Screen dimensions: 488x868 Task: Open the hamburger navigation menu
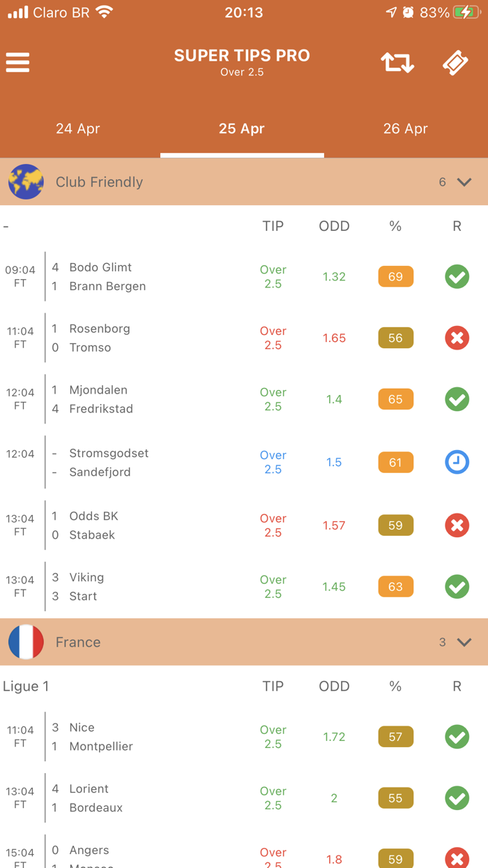[x=17, y=62]
